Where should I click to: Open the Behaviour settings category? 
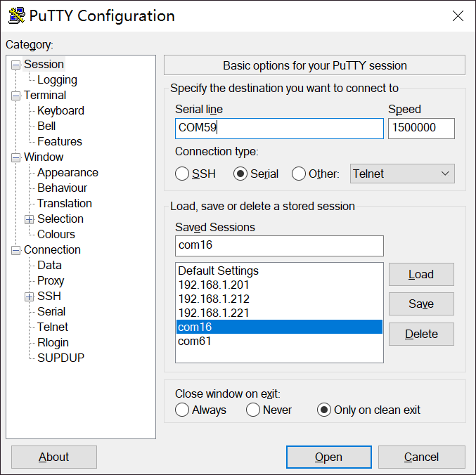pyautogui.click(x=63, y=188)
